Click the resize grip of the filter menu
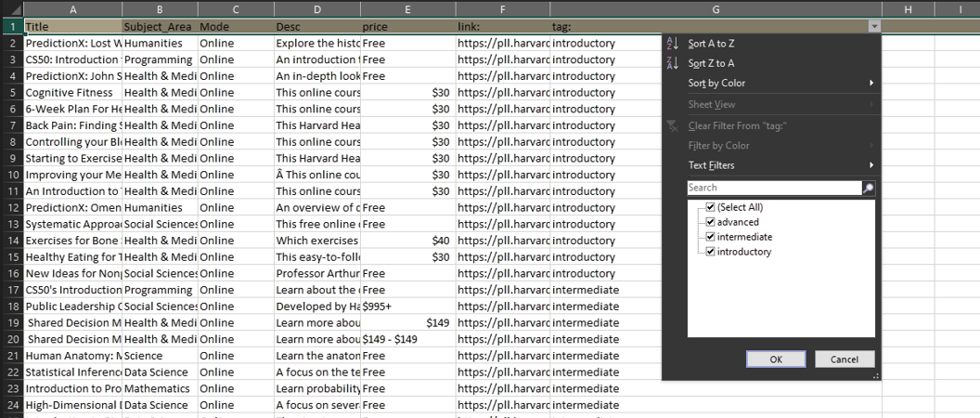Screen dimensions: 980x418 [874, 376]
